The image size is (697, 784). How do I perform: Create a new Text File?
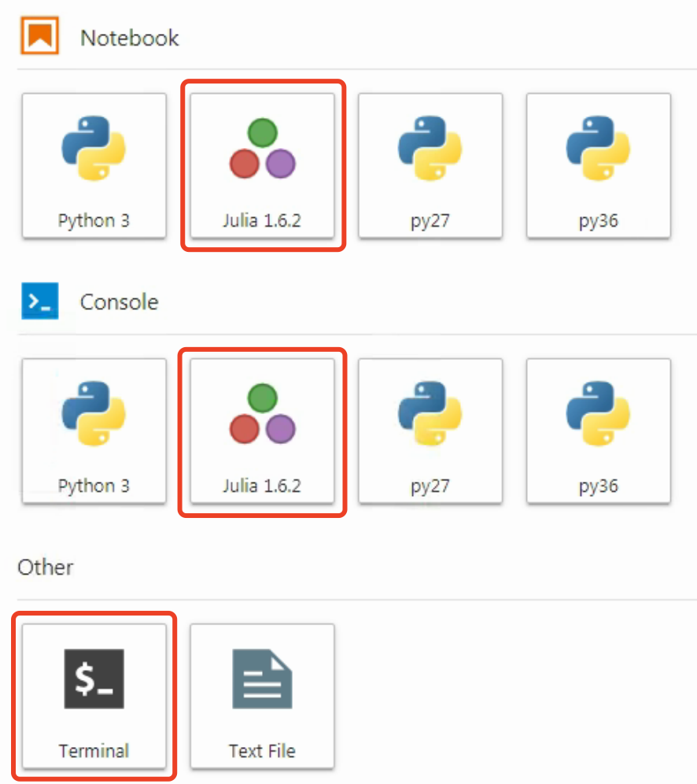[262, 696]
